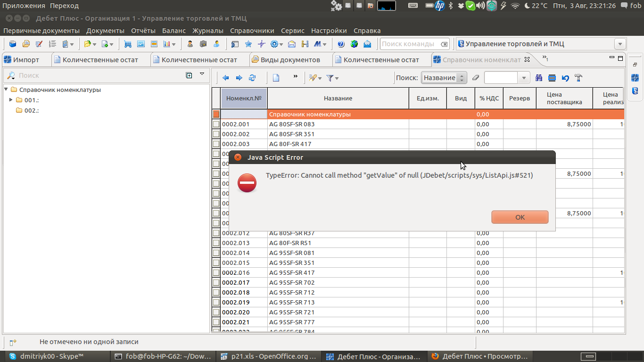The height and width of the screenshot is (362, 644).
Task: Open the empty search value combo dropdown arrow
Action: [x=523, y=78]
